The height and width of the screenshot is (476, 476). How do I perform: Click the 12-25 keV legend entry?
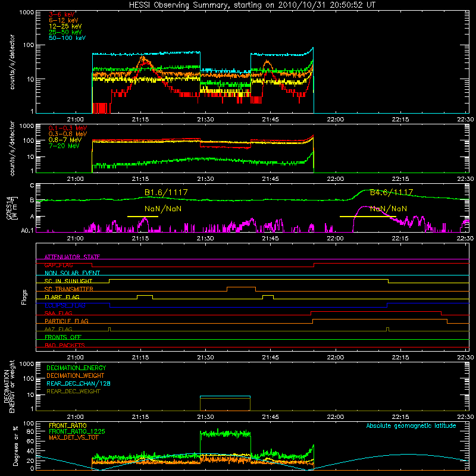point(65,26)
